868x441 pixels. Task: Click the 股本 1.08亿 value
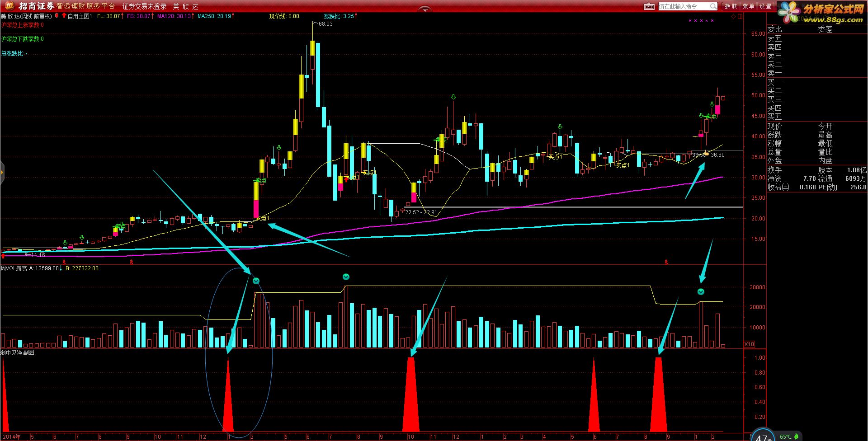point(842,170)
